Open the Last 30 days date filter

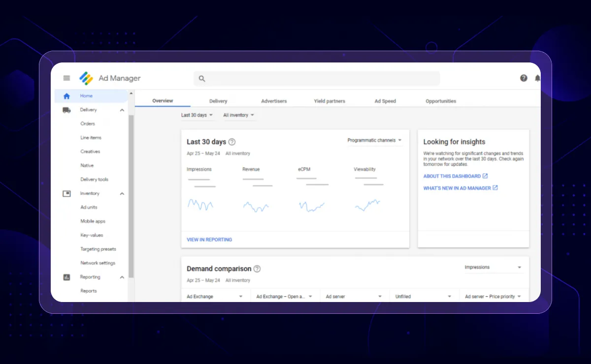(197, 115)
